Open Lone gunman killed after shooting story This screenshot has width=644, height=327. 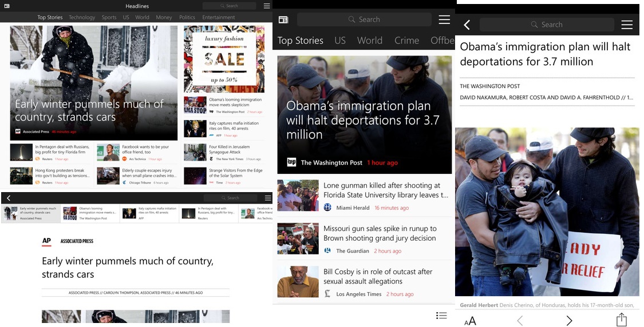pos(364,196)
